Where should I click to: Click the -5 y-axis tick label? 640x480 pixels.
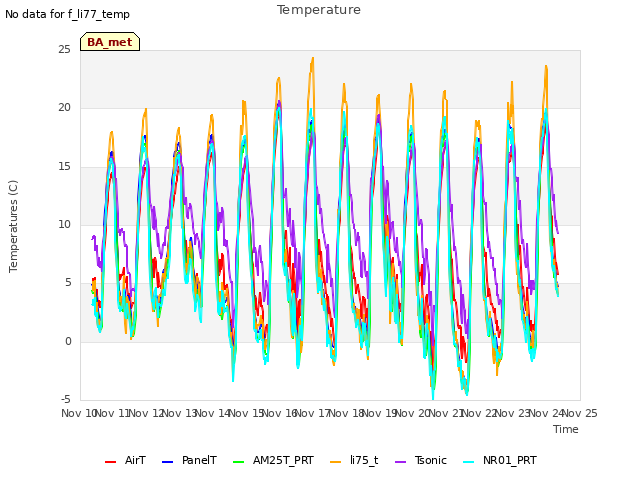[x=66, y=400]
